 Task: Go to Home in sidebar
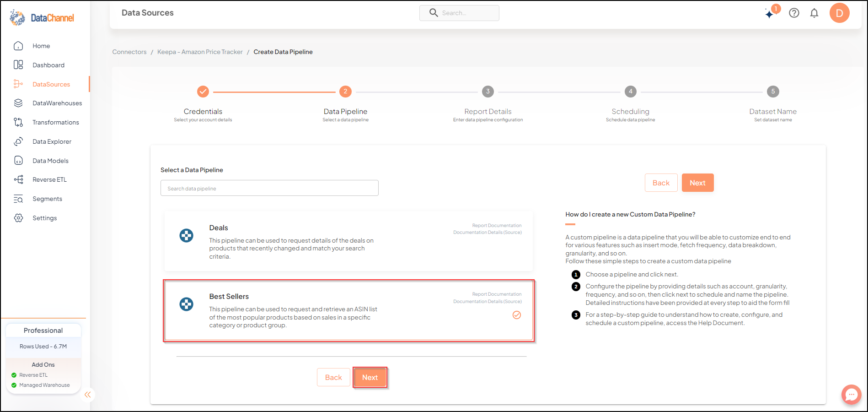coord(41,46)
